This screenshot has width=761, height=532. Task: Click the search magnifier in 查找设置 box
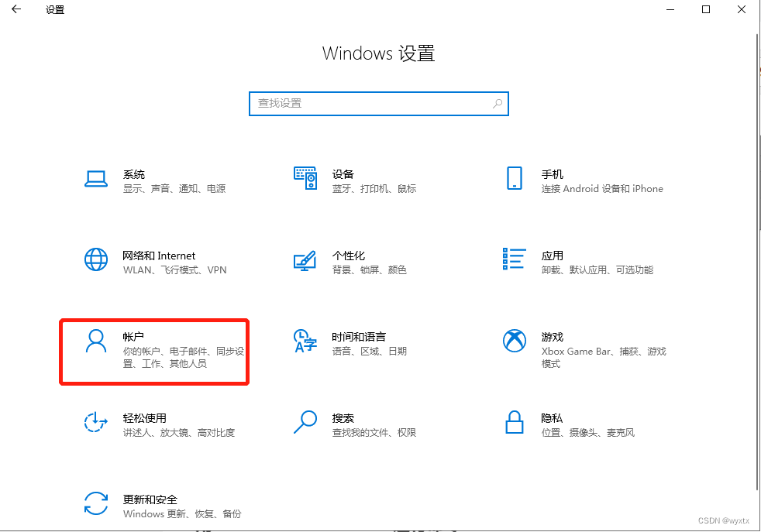pos(498,103)
